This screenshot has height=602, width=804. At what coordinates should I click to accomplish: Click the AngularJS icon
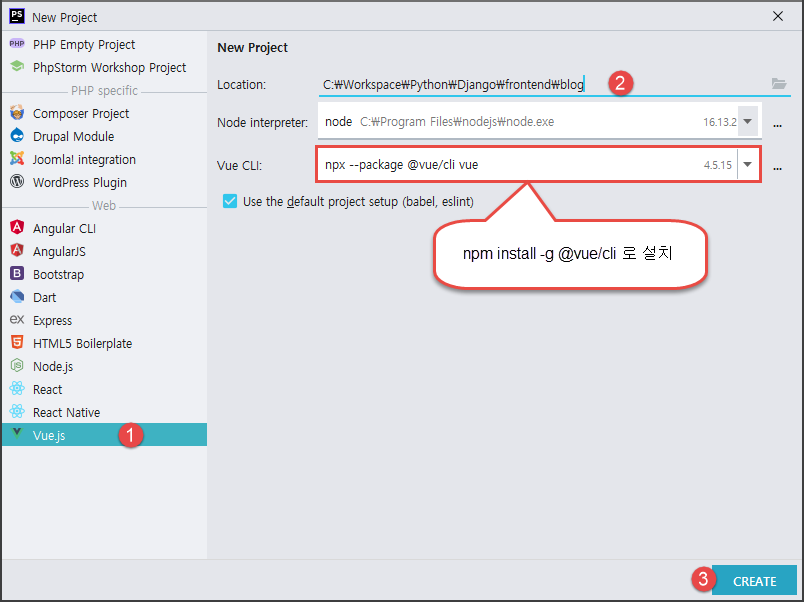pos(17,250)
